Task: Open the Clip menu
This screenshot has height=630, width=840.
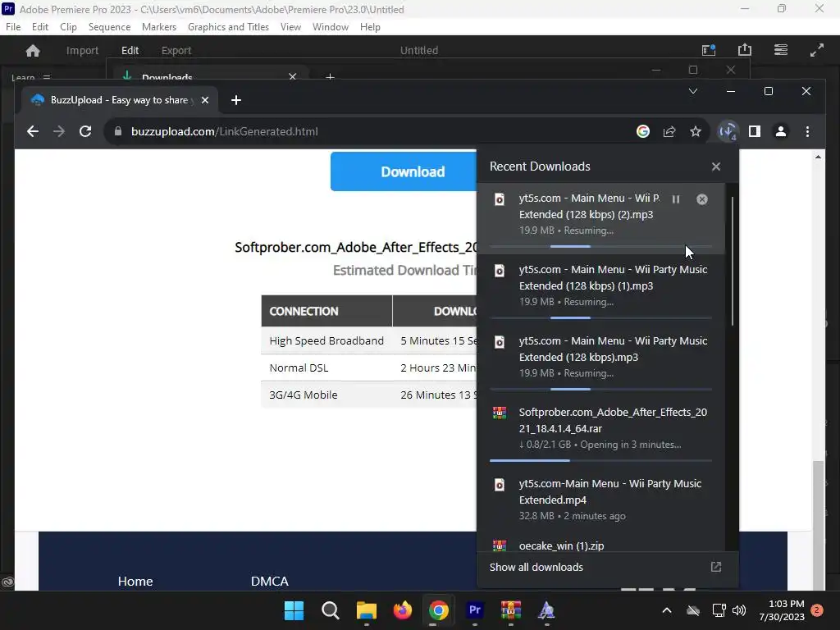Action: tap(68, 27)
